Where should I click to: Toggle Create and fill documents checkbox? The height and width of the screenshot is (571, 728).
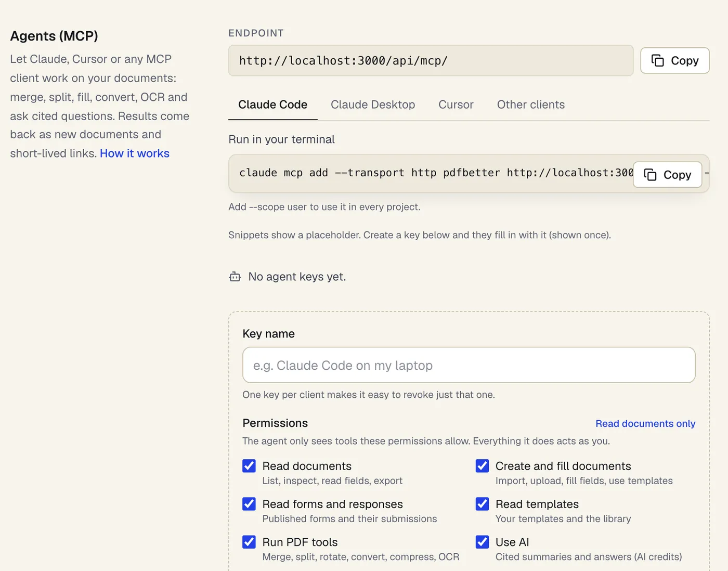482,466
